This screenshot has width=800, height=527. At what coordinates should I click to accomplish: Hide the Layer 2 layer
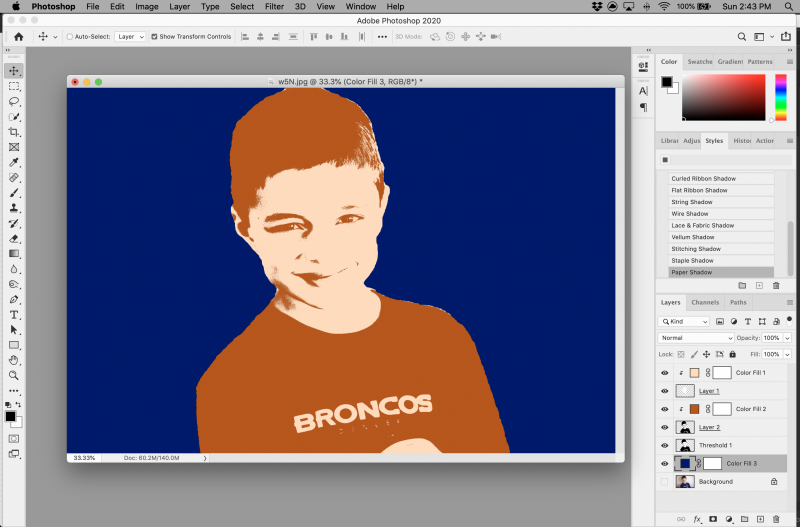(x=664, y=428)
